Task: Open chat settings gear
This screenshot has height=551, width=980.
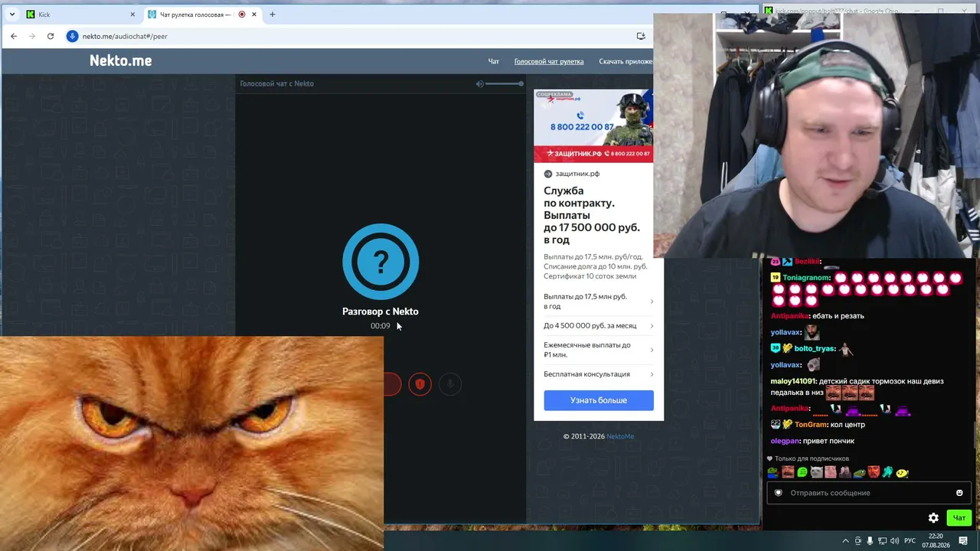Action: tap(933, 518)
